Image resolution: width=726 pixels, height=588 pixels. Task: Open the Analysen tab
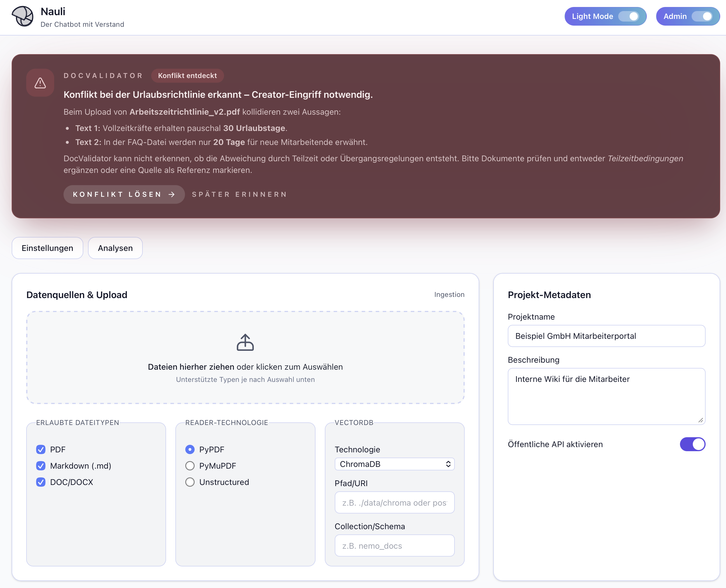115,248
